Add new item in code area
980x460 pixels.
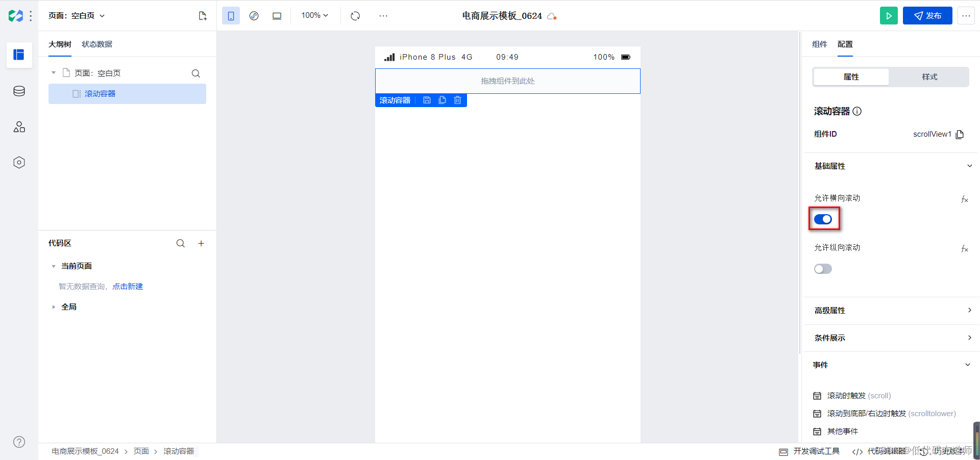point(201,244)
